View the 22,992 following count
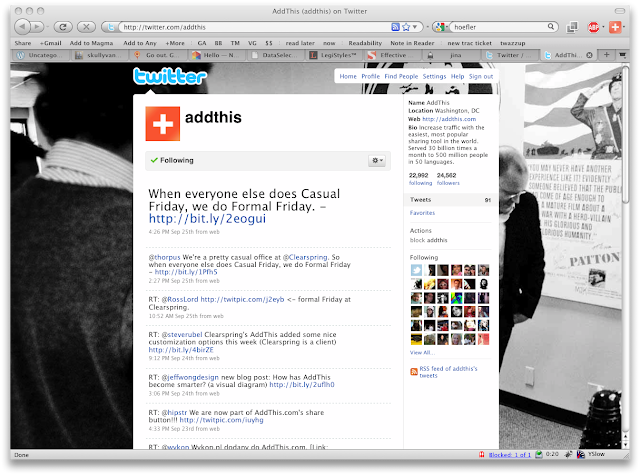The image size is (640, 475). [x=420, y=179]
